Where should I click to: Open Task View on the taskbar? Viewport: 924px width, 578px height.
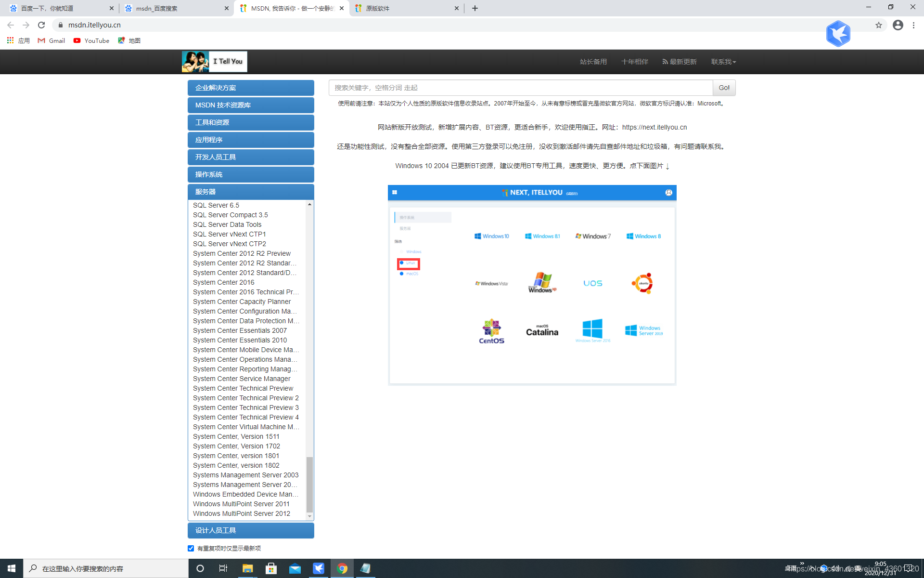tap(223, 568)
